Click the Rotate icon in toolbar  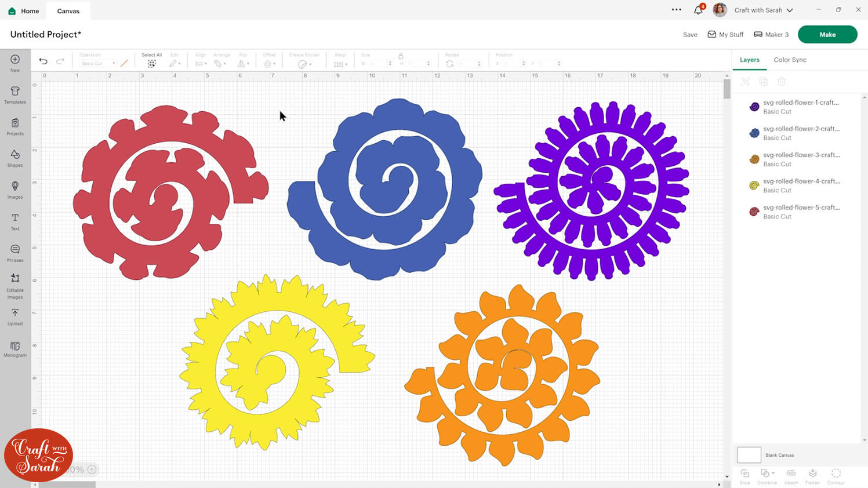(449, 64)
